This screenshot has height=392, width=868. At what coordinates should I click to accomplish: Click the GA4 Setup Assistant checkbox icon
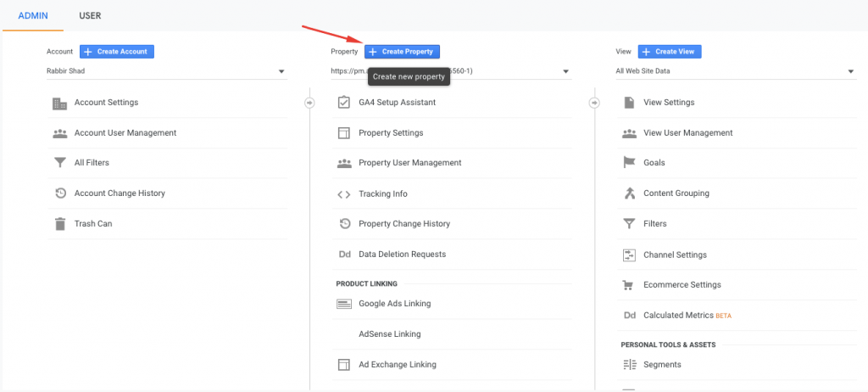(x=343, y=103)
